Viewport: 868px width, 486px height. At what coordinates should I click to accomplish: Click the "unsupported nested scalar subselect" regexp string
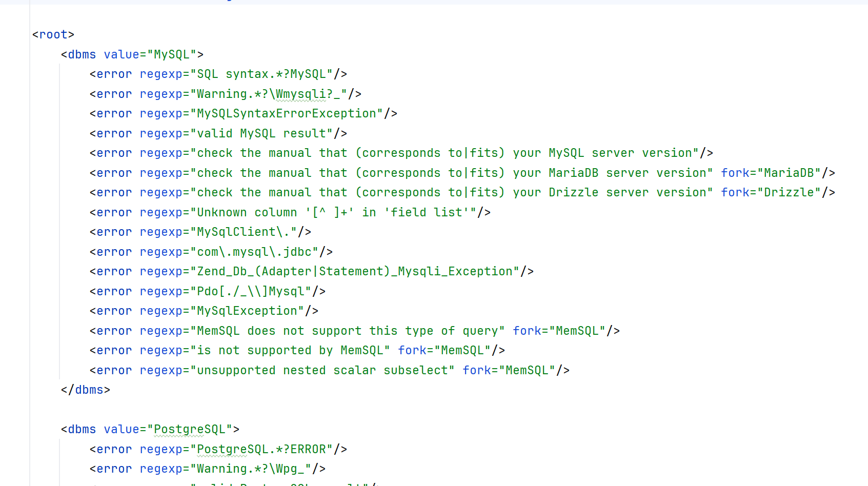pos(322,370)
